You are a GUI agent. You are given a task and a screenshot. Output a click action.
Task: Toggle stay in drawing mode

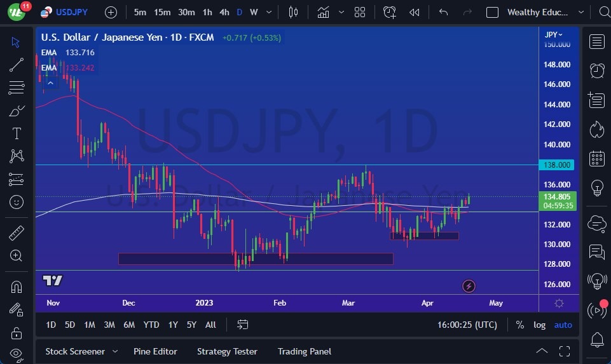point(17,310)
